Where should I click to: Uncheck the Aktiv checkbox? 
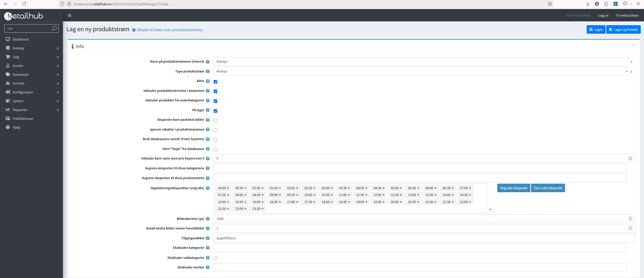[215, 82]
